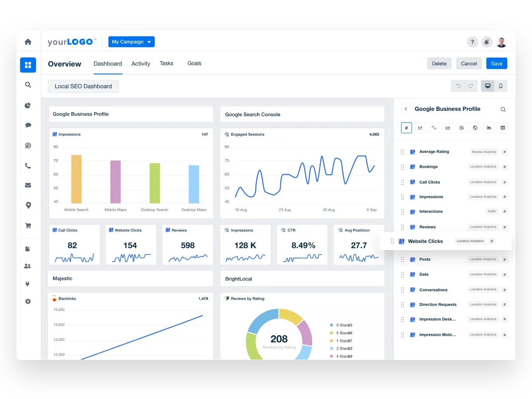The height and width of the screenshot is (399, 532).
Task: Select the globe map widget type filter
Action: tap(475, 128)
